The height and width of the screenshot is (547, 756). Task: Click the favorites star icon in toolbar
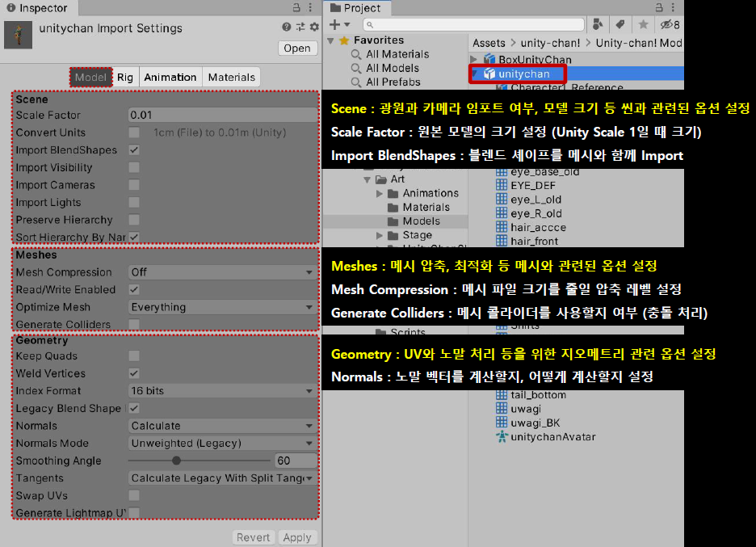pyautogui.click(x=643, y=24)
